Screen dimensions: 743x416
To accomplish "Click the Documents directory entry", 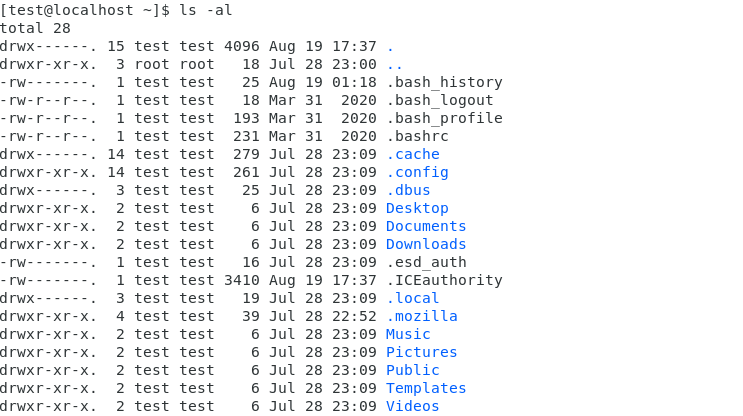I will point(426,226).
